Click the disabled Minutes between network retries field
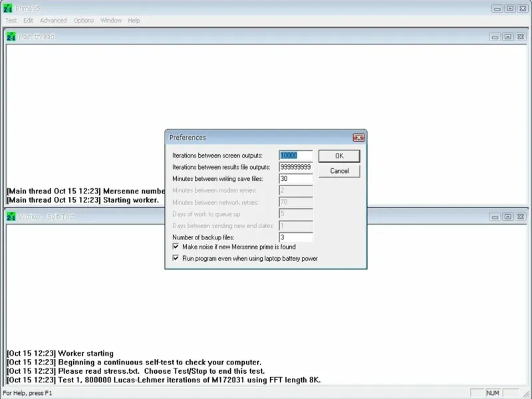This screenshot has width=532, height=399. pyautogui.click(x=295, y=202)
